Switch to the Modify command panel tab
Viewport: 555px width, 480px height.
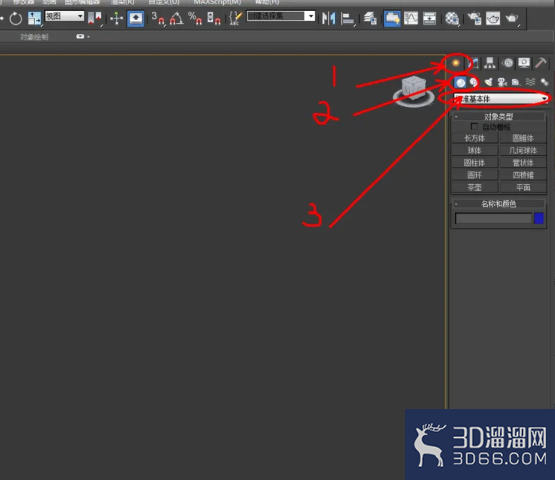[474, 63]
